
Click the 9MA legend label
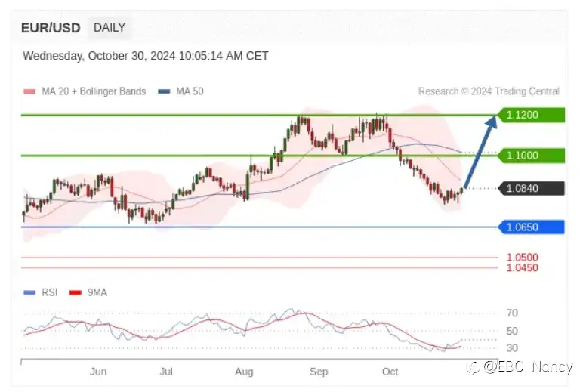click(97, 292)
